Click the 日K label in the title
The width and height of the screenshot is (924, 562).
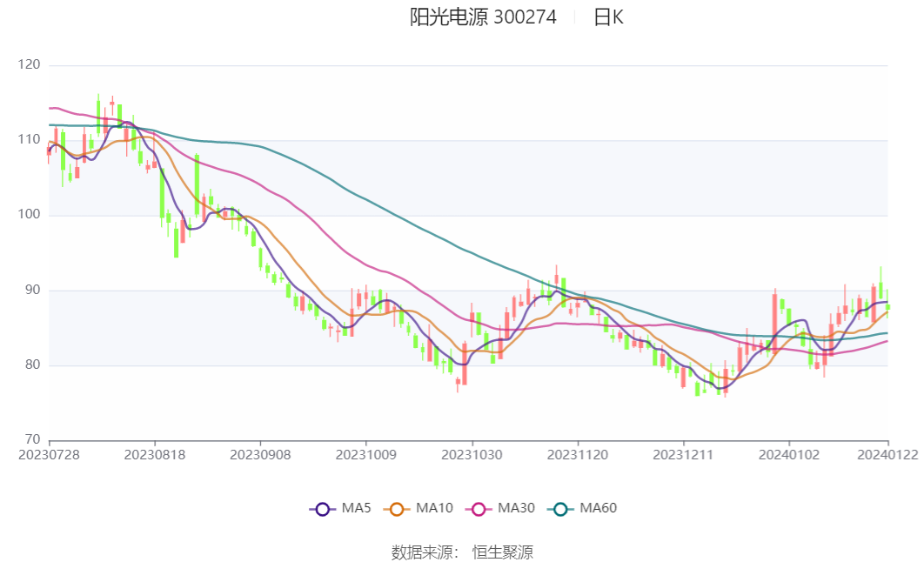(608, 17)
